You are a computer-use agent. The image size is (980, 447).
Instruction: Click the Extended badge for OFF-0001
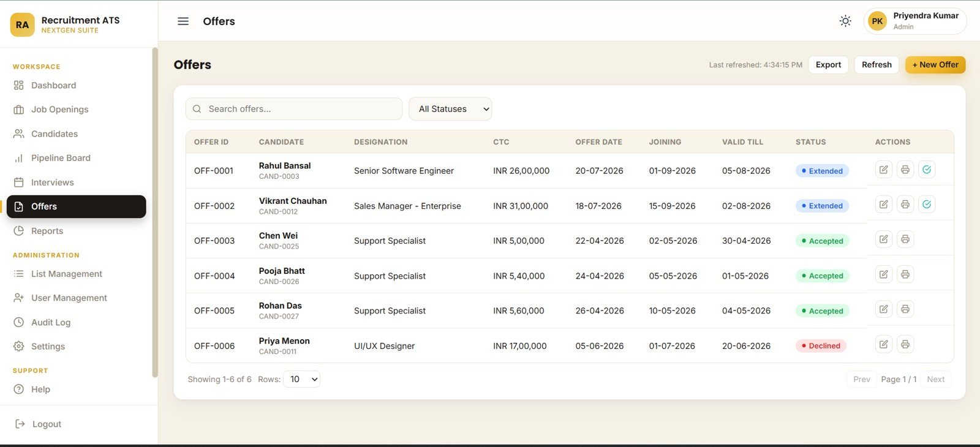pyautogui.click(x=822, y=171)
